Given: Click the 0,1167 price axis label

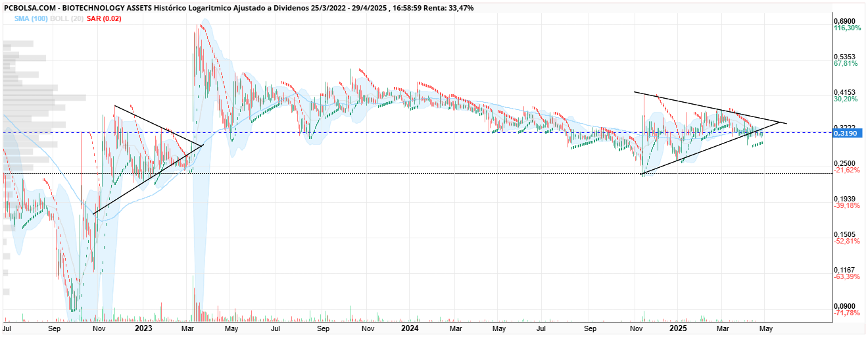Looking at the screenshot, I should point(844,270).
